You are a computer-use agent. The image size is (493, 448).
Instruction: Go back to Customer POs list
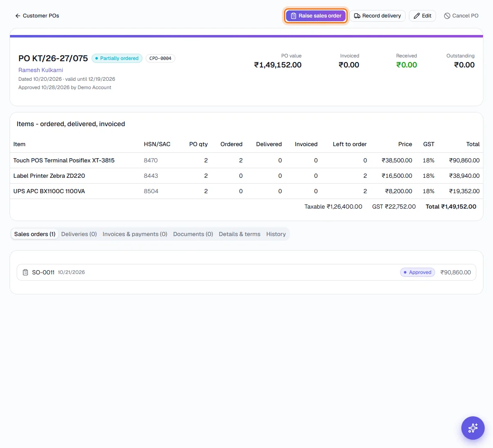point(37,16)
